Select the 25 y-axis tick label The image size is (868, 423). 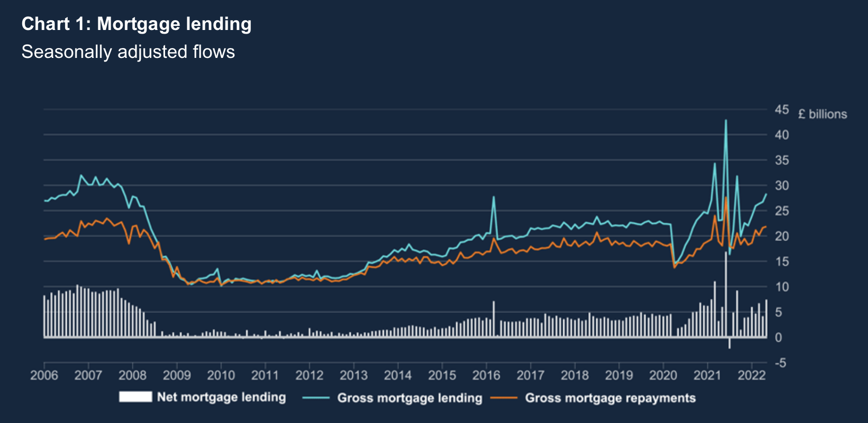[782, 211]
